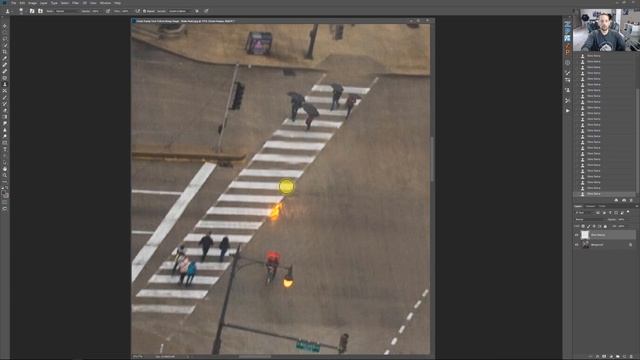Hide the Background layer
This screenshot has width=640, height=360.
[577, 244]
